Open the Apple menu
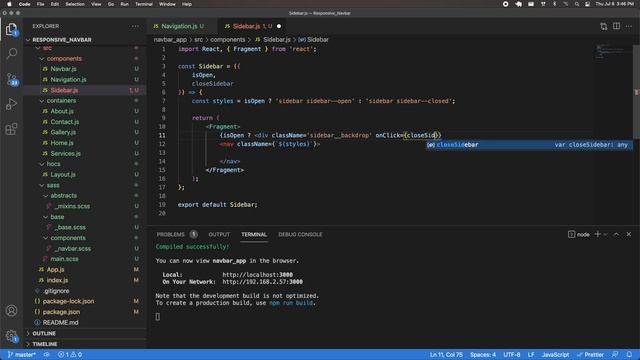Screen dimensions: 640x360 pos(9,4)
